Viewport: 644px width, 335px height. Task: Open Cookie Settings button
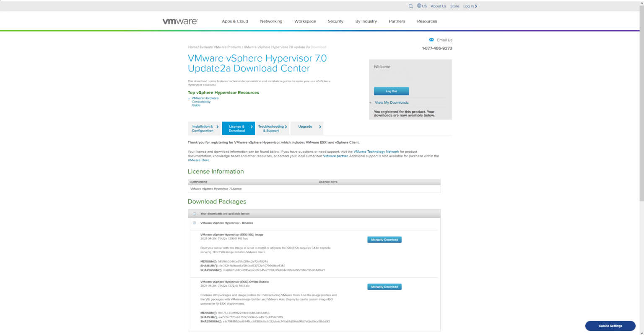click(610, 326)
